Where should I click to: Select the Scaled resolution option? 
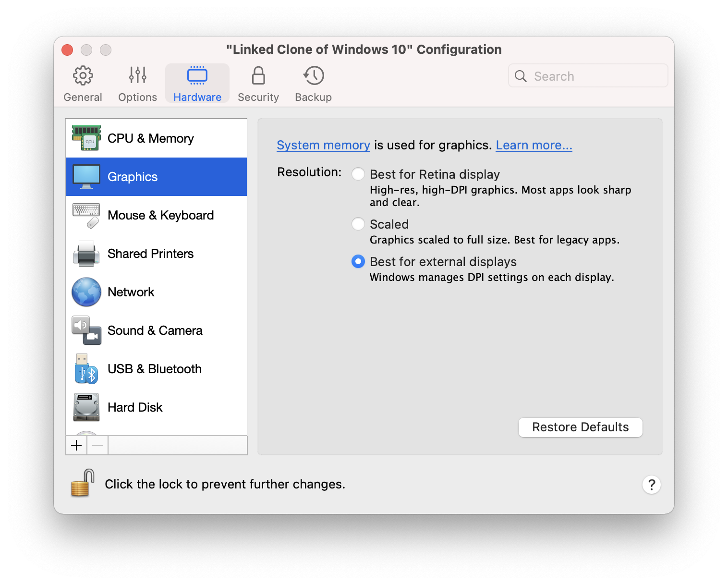click(358, 224)
